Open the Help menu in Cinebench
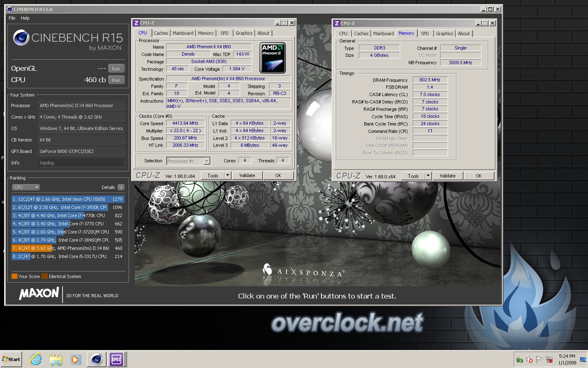 click(x=25, y=18)
